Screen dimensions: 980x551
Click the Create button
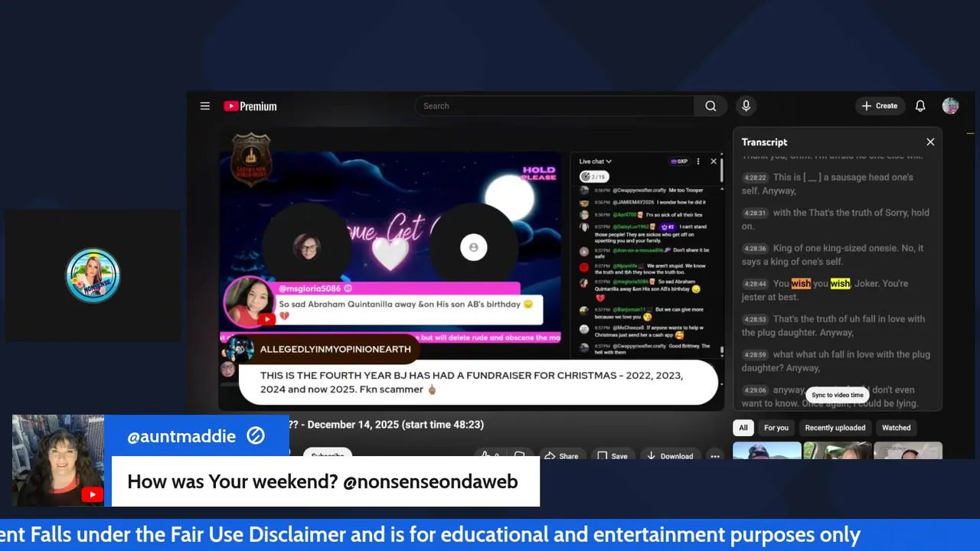879,106
